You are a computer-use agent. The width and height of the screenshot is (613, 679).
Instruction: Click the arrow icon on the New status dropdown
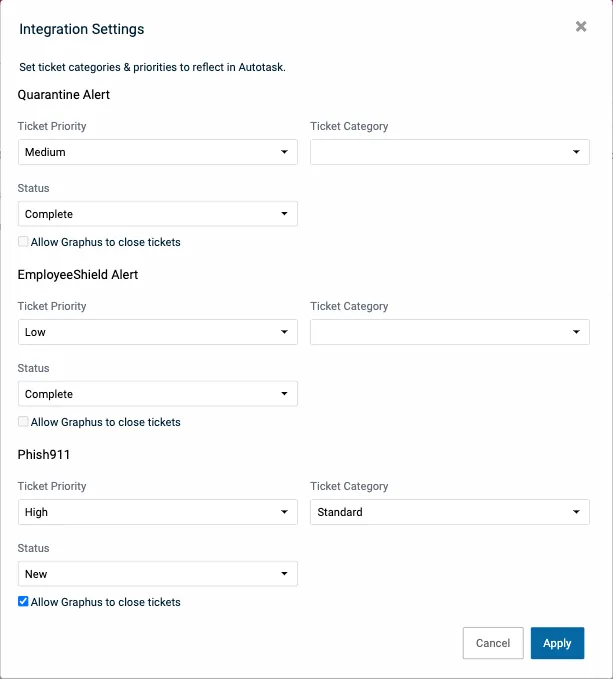click(x=284, y=574)
